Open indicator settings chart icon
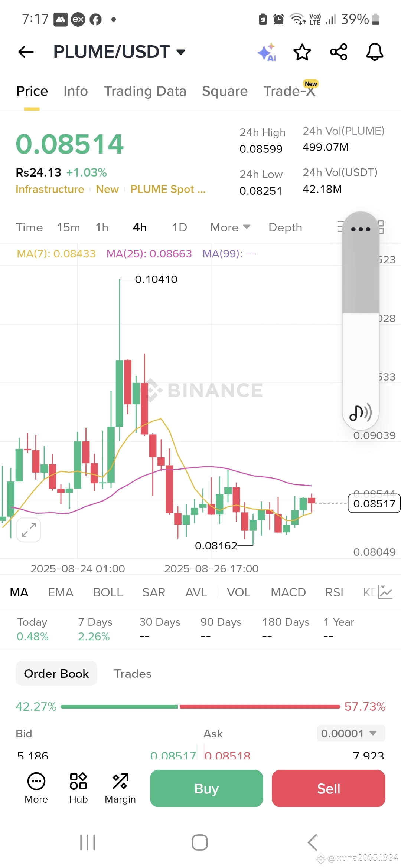401x868 pixels. coord(385,592)
